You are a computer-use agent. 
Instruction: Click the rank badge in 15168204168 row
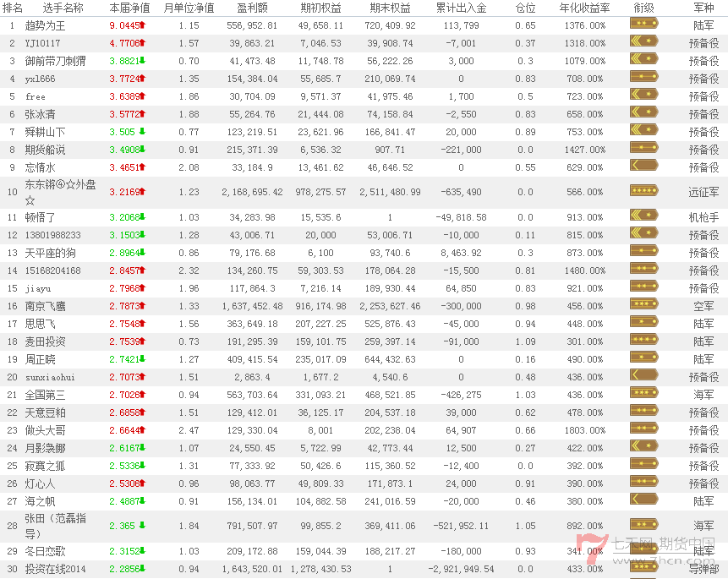(x=644, y=269)
